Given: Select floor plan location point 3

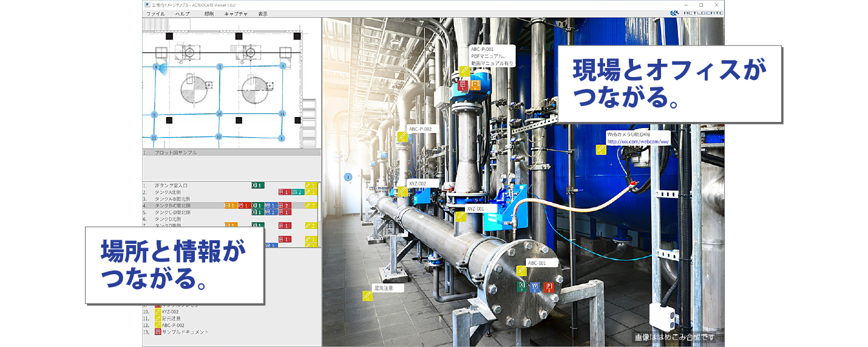Looking at the screenshot, I should [220, 66].
